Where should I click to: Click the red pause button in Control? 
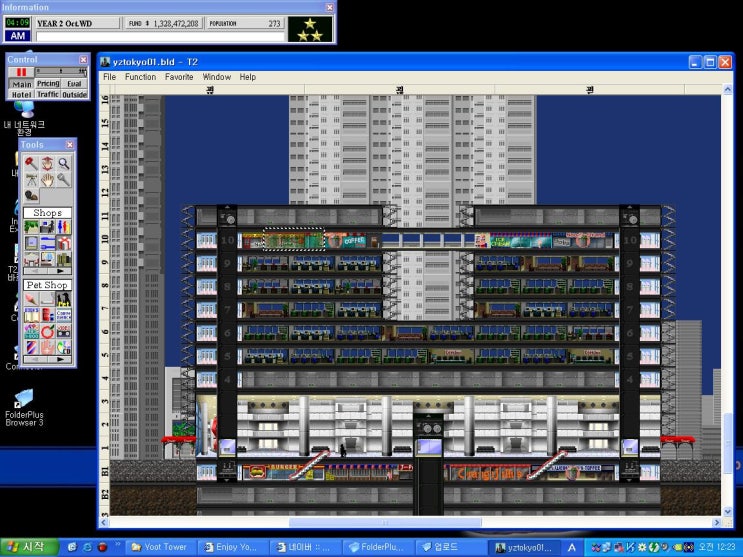point(21,72)
